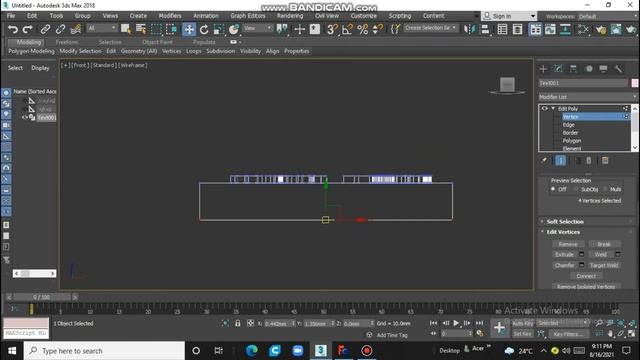Open the Material Editor icon
This screenshot has height=360, width=640.
[583, 29]
